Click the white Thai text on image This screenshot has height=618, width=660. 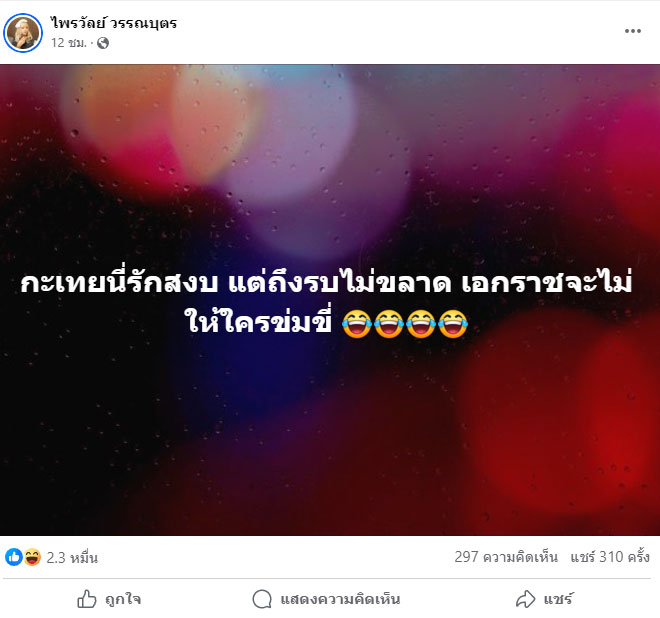[326, 302]
